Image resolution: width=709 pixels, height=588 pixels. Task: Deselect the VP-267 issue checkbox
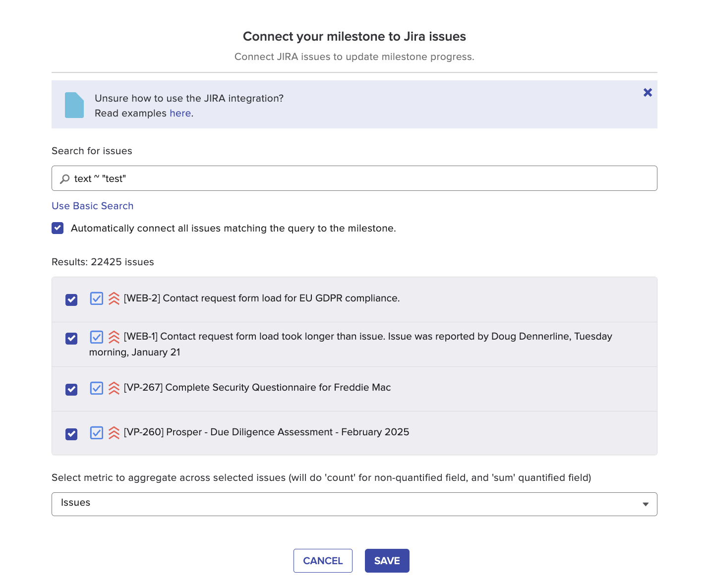pyautogui.click(x=71, y=390)
